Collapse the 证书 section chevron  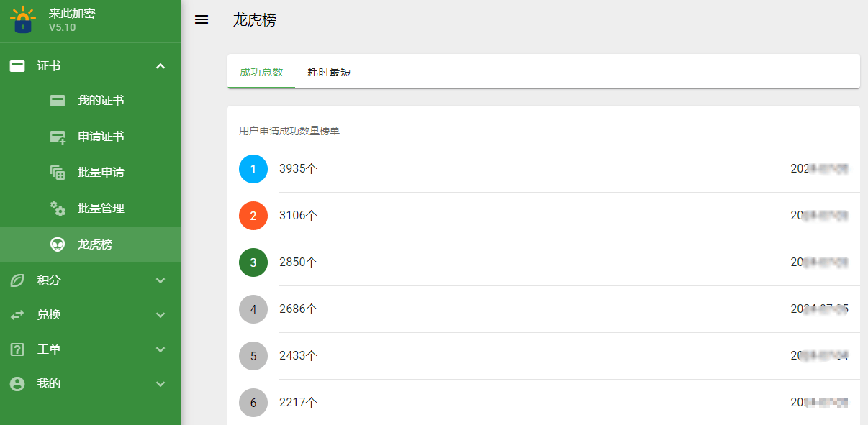coord(161,66)
